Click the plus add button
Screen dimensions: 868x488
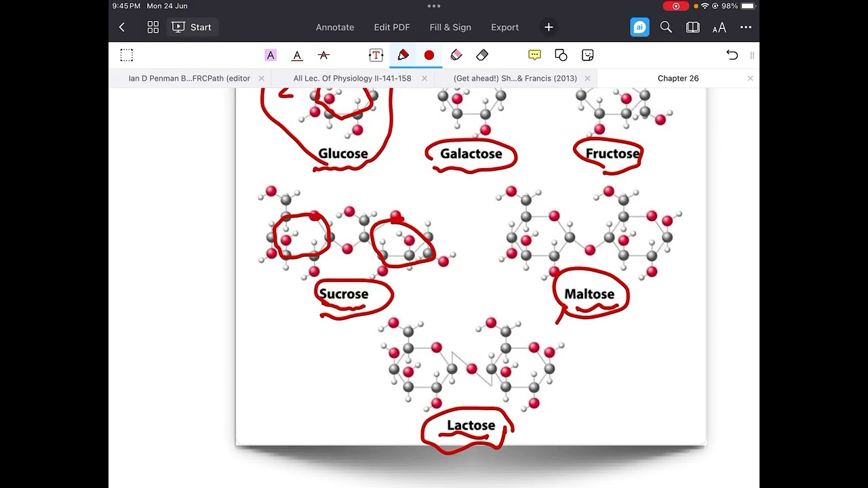(549, 27)
